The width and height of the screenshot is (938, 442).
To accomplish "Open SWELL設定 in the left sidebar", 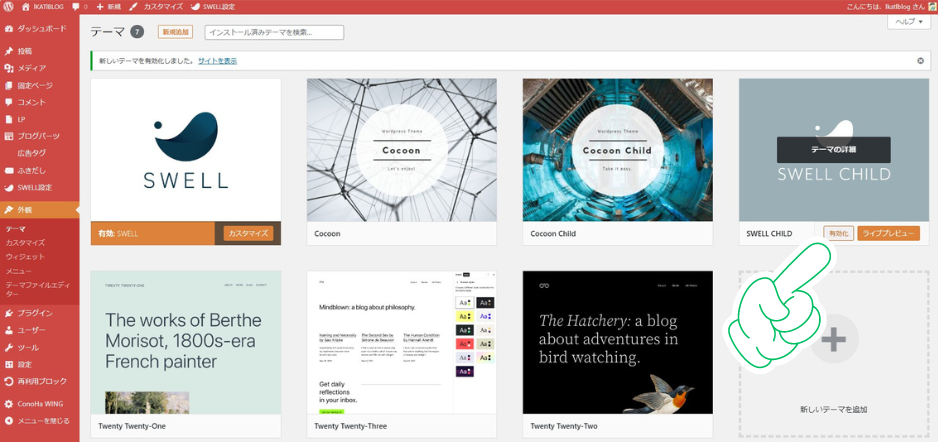I will 39,187.
